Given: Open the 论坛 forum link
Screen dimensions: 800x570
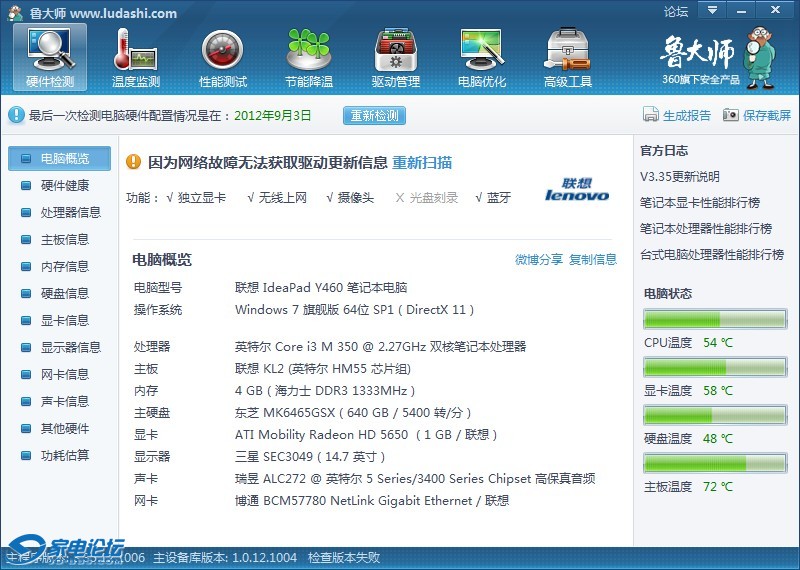Looking at the screenshot, I should coord(676,11).
